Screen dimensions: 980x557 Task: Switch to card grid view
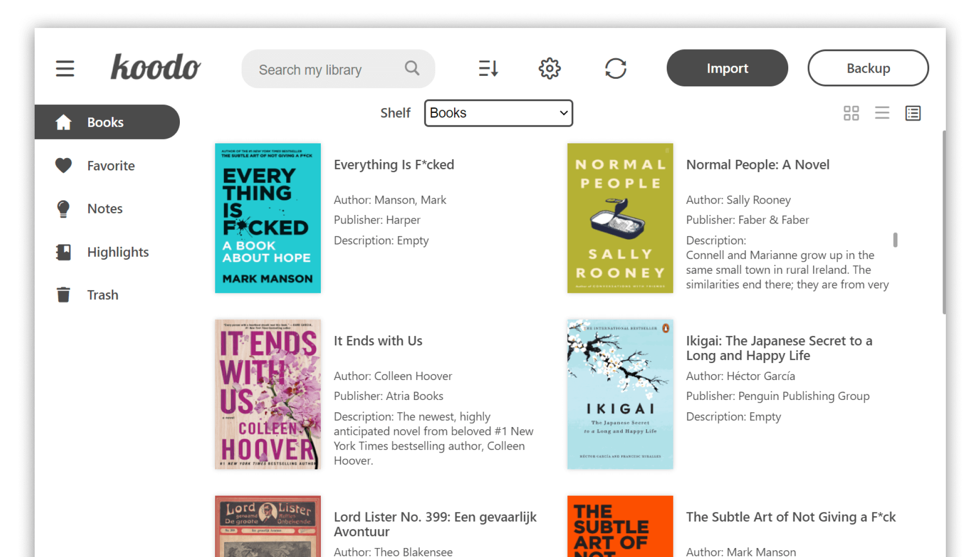click(x=851, y=113)
